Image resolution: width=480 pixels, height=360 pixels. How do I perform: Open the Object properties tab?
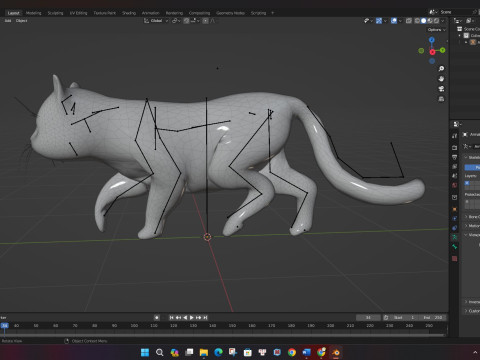click(x=455, y=209)
